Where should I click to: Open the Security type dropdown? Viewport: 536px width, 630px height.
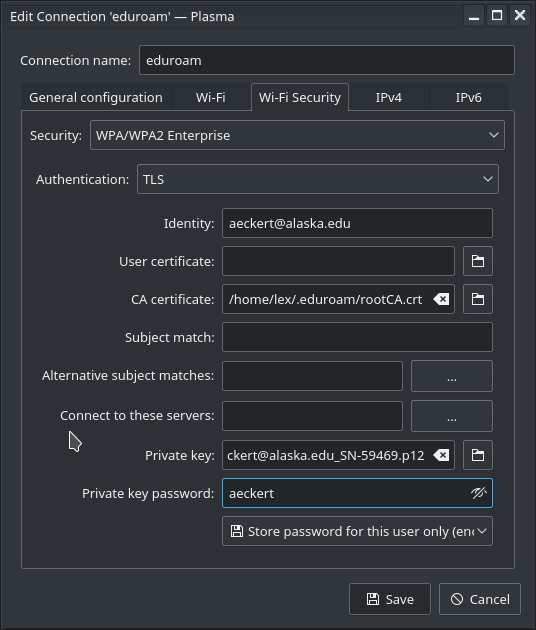(297, 135)
